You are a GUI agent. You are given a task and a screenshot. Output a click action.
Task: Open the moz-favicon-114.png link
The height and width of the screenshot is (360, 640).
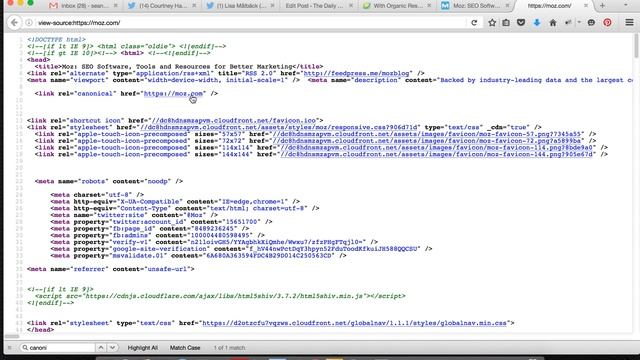436,147
